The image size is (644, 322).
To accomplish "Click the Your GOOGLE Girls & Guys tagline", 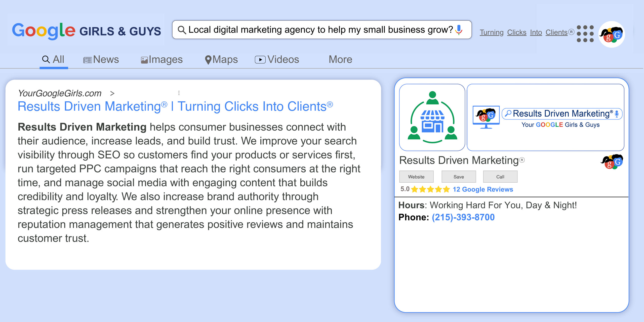I will (560, 125).
